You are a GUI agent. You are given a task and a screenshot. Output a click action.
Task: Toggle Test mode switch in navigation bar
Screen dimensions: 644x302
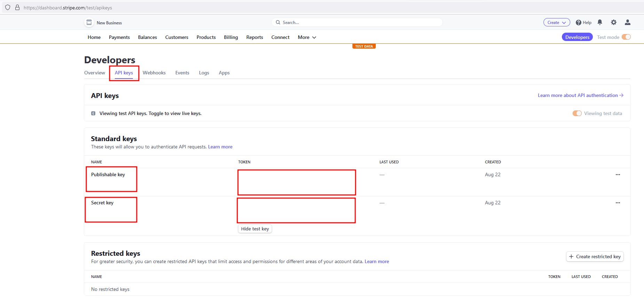pos(626,37)
